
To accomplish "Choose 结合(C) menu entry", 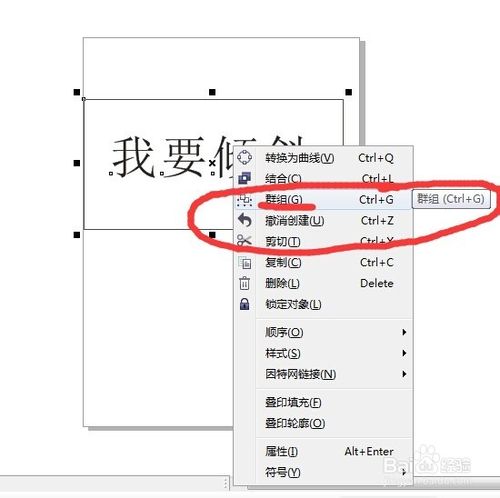I will (x=323, y=179).
